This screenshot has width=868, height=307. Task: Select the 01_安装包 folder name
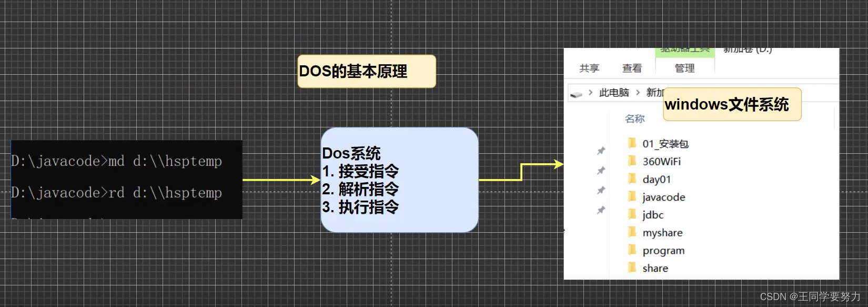(x=665, y=144)
